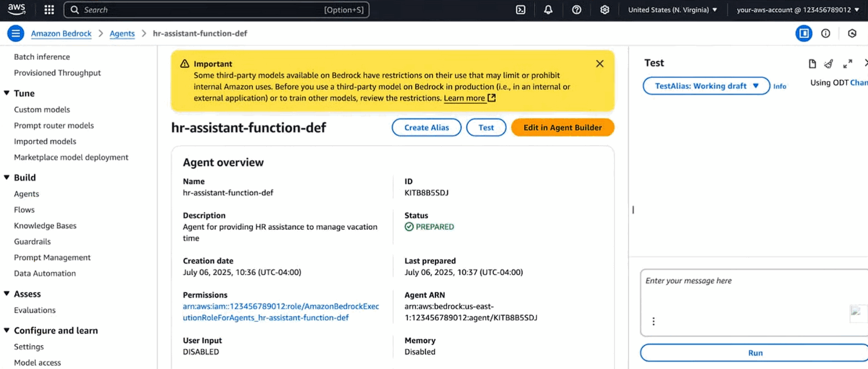The width and height of the screenshot is (868, 369).
Task: Open console settings gear
Action: click(605, 10)
